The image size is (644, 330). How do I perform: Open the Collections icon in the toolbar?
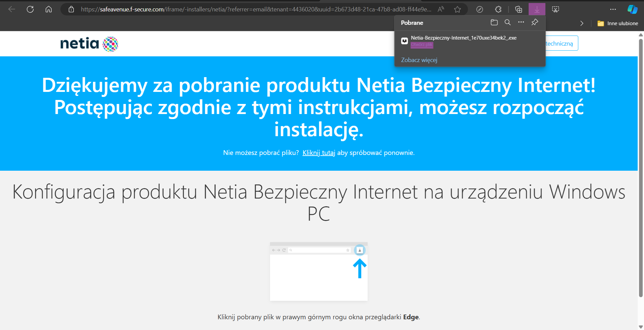[x=519, y=9]
